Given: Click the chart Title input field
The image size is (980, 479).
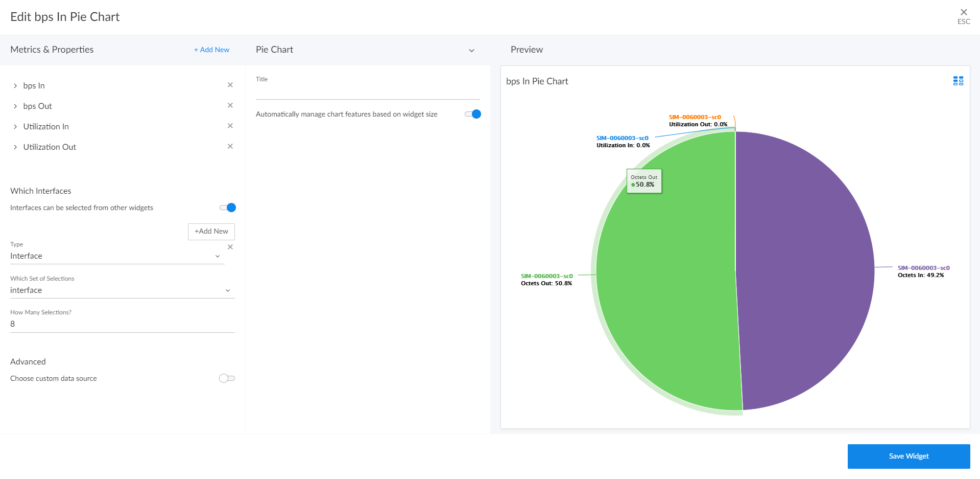Looking at the screenshot, I should [367, 92].
